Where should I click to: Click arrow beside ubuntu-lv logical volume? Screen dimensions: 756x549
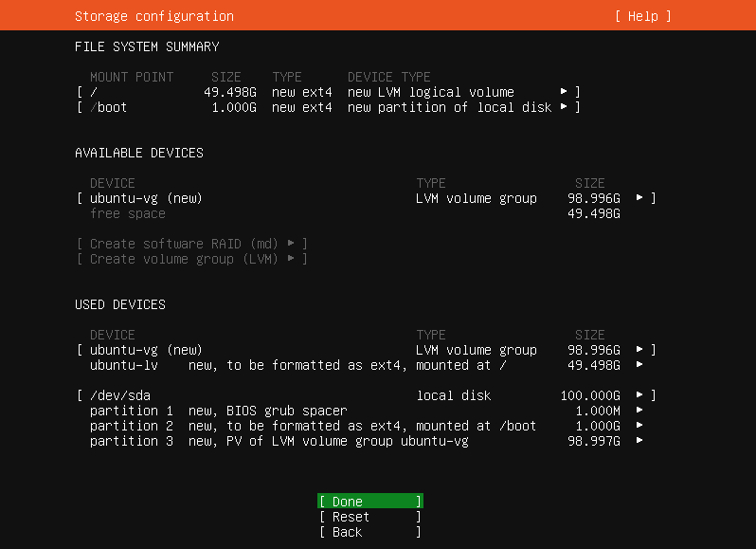pos(639,365)
